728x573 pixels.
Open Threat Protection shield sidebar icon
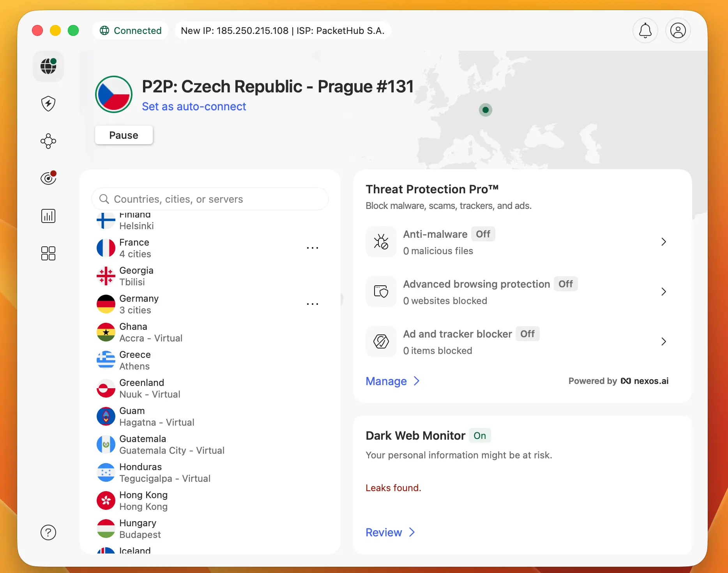[48, 104]
